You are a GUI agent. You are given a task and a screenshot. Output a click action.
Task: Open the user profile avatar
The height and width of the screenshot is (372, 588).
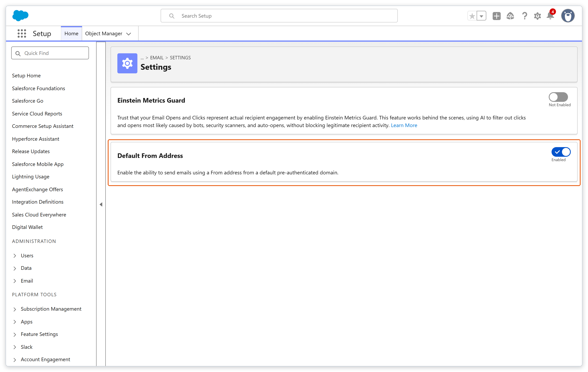568,16
